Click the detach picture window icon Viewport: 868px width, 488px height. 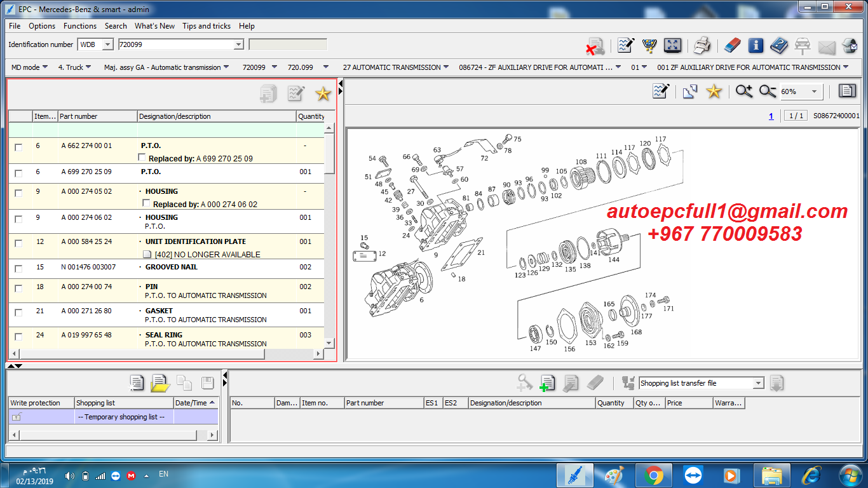[x=690, y=91]
